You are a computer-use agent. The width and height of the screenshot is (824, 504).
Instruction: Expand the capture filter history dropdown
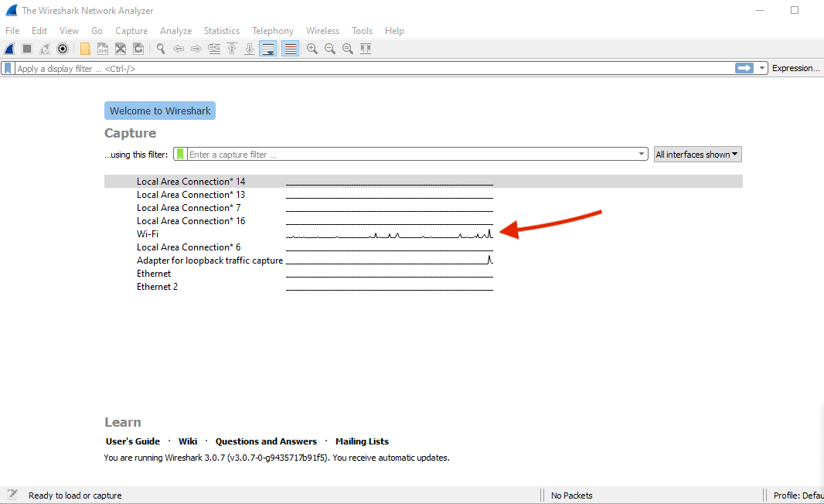point(641,154)
